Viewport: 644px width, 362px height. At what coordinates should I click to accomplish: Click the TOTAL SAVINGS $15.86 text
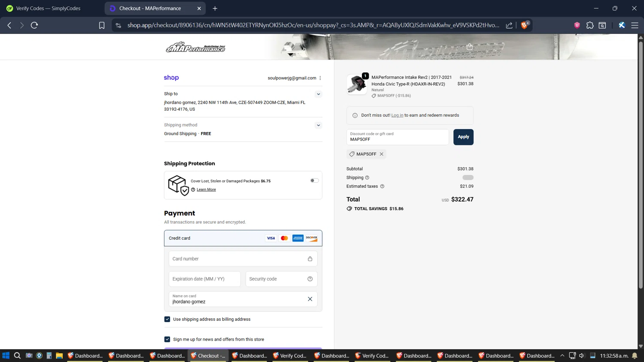(x=379, y=209)
